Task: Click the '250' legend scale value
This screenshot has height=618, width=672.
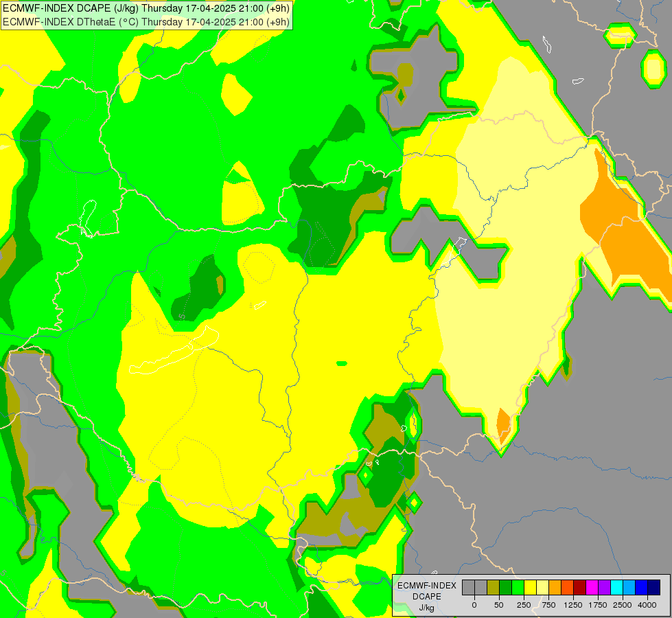Action: pyautogui.click(x=524, y=605)
